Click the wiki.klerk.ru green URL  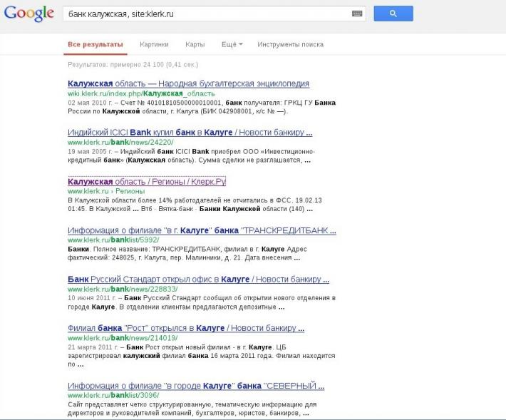point(141,93)
